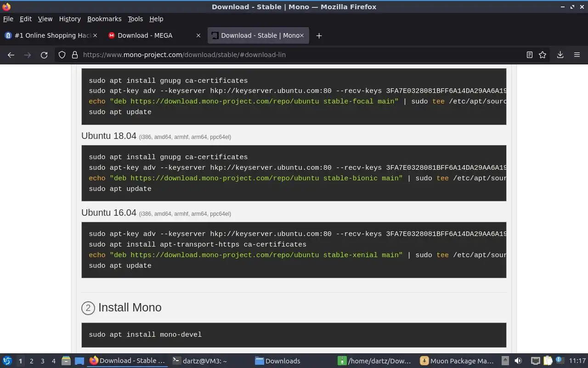The width and height of the screenshot is (588, 368).
Task: Activate Firefox Download - Stable taskbar entry
Action: tap(128, 361)
